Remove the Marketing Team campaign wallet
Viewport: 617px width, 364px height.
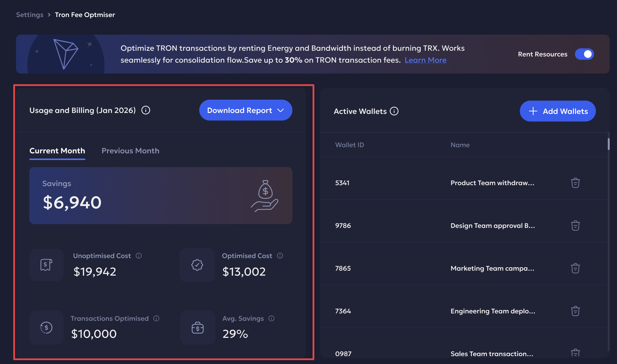575,268
